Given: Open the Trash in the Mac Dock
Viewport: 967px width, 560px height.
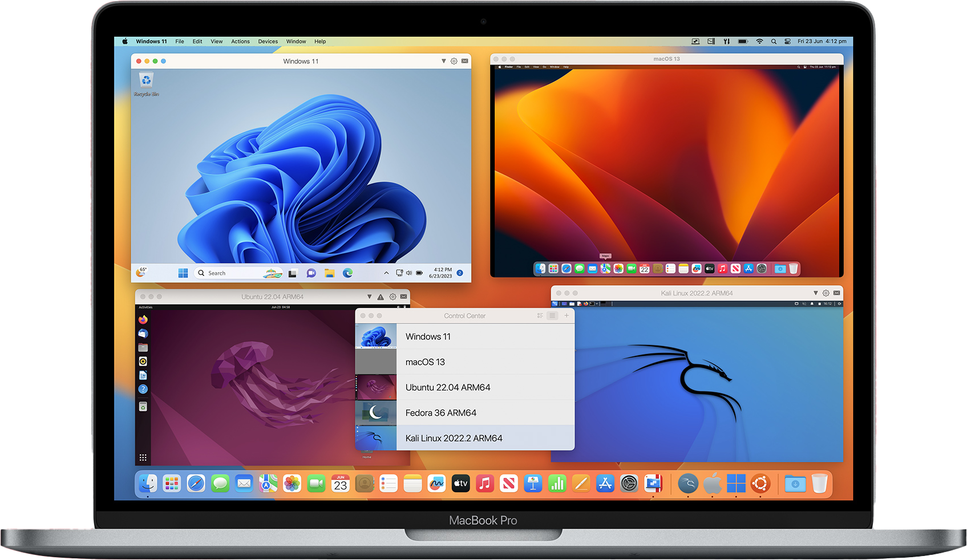Looking at the screenshot, I should click(819, 484).
